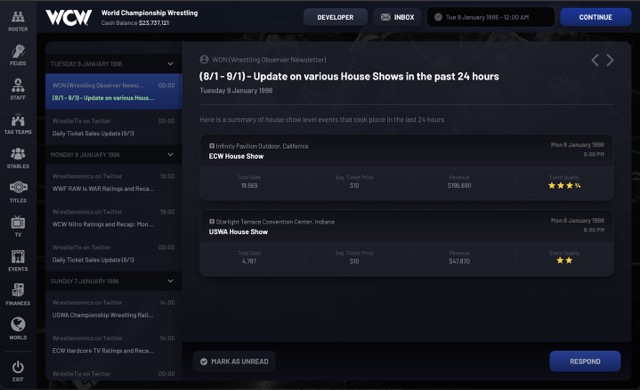This screenshot has height=390, width=640.
Task: Collapse the Sunday 7 January 1996 group
Action: (x=170, y=281)
